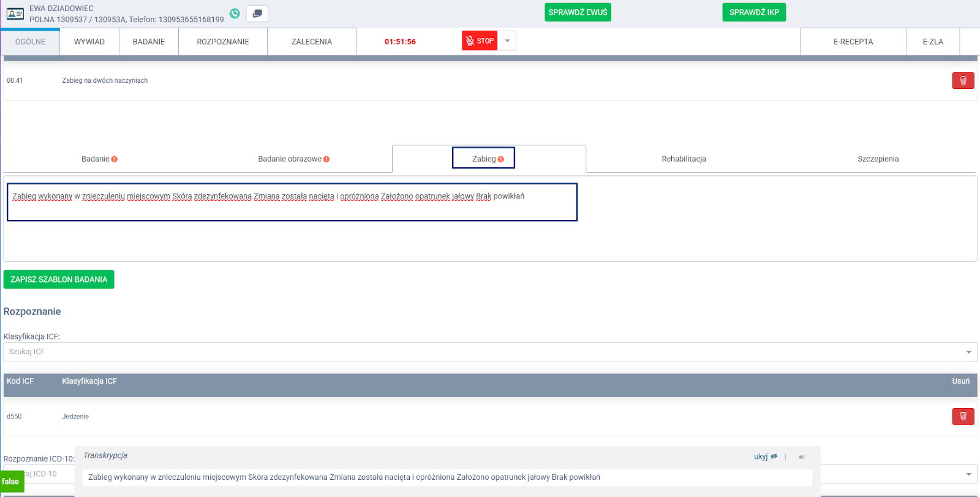Switch to the WYWIAD tab
Screen dimensions: 980x497
point(89,42)
